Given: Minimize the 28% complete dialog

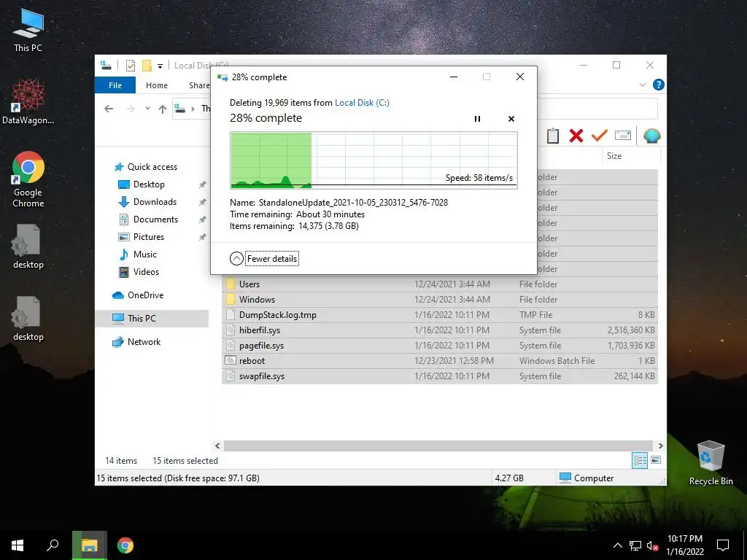Looking at the screenshot, I should point(454,77).
